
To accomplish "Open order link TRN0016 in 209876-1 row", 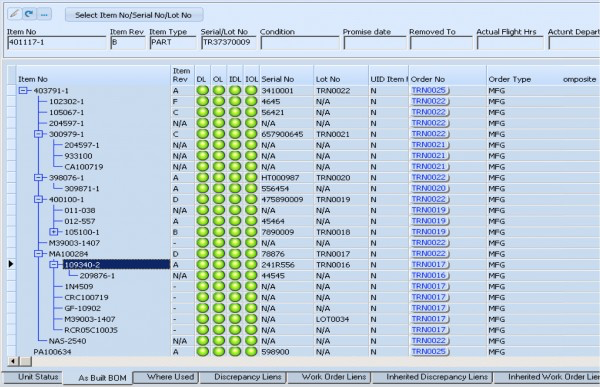I will (x=429, y=275).
